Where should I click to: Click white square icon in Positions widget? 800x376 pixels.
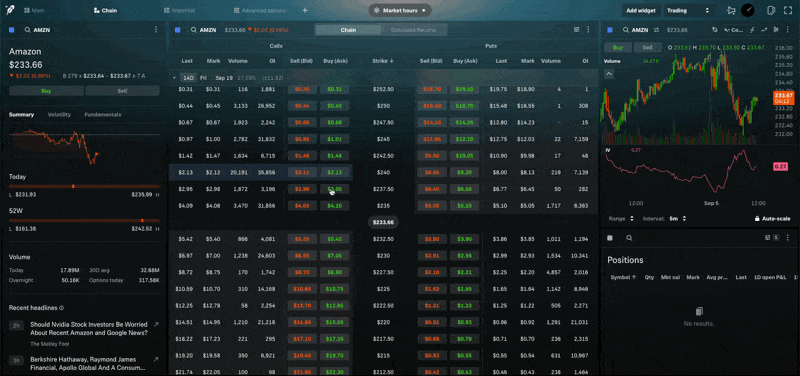coord(610,238)
